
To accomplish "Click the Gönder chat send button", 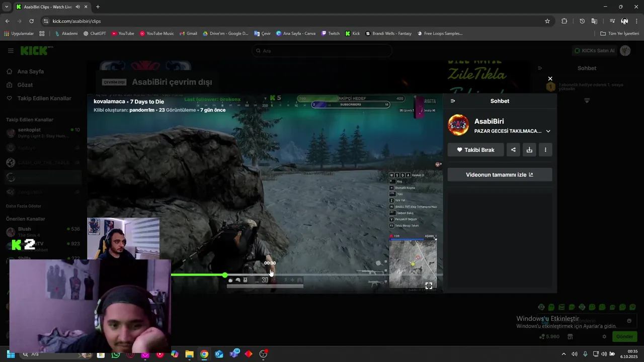I will click(x=624, y=336).
